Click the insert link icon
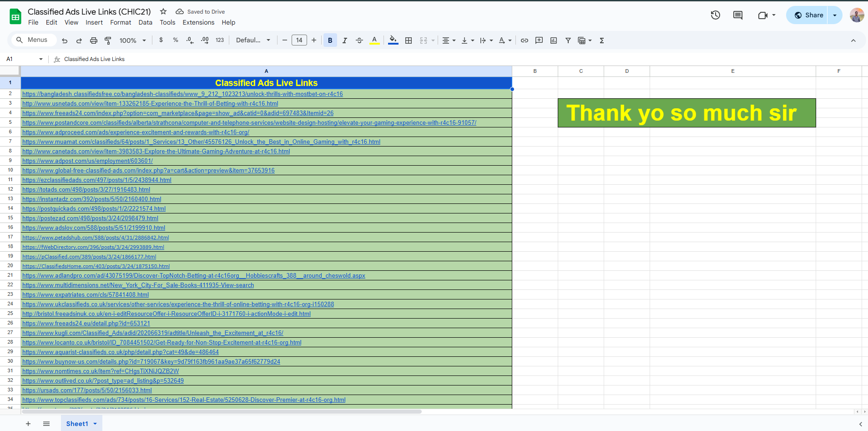The image size is (868, 431). tap(524, 41)
